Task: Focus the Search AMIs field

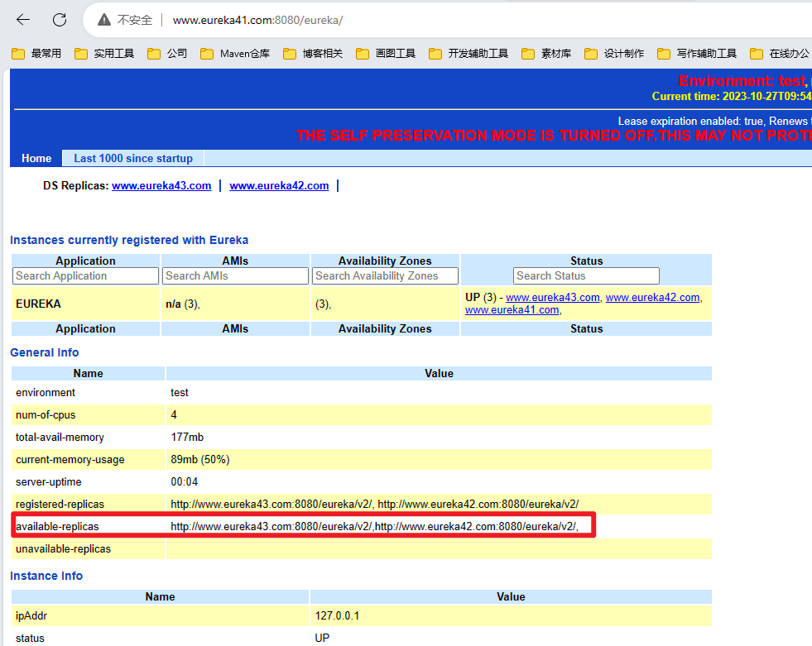Action: [235, 276]
